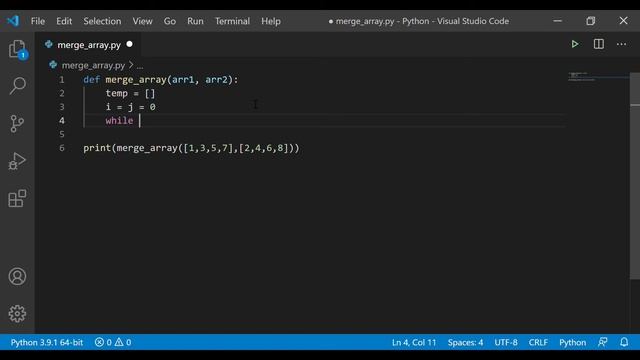
Task: Minimize the Visual Studio Code window
Action: (x=558, y=21)
